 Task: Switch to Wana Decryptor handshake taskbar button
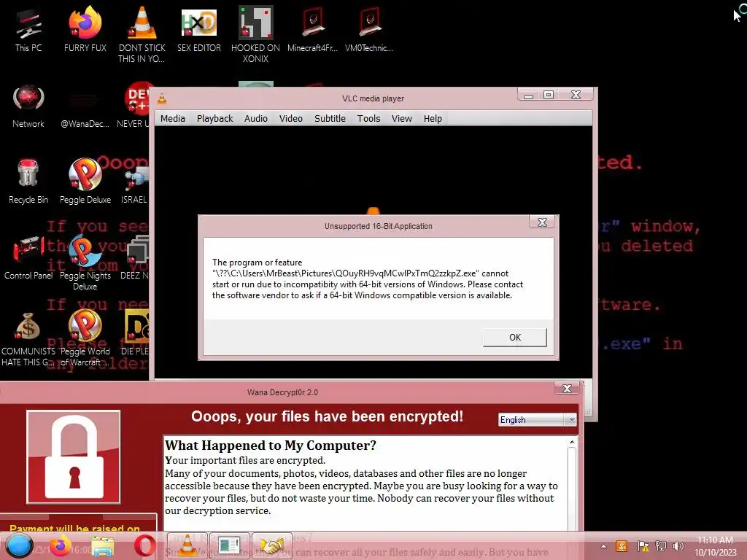(x=271, y=545)
